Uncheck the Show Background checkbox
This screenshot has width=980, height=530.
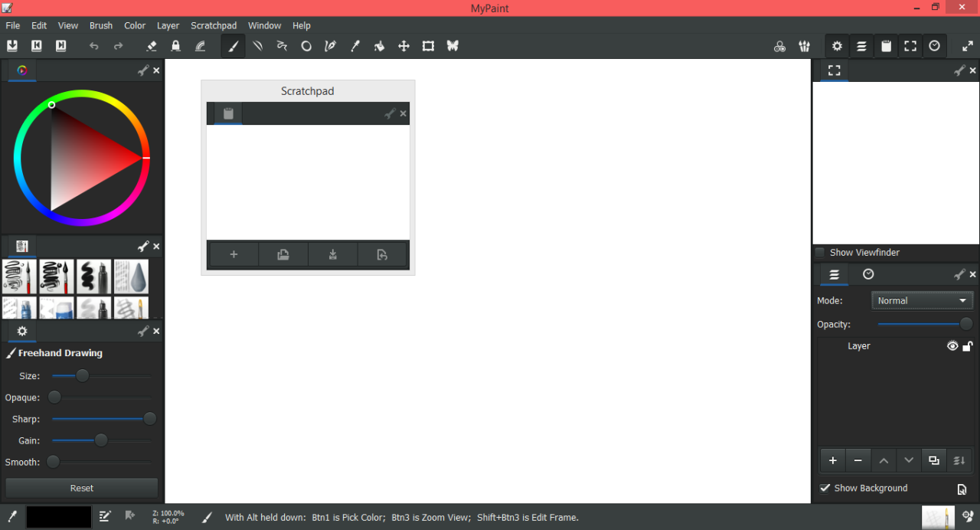[825, 488]
